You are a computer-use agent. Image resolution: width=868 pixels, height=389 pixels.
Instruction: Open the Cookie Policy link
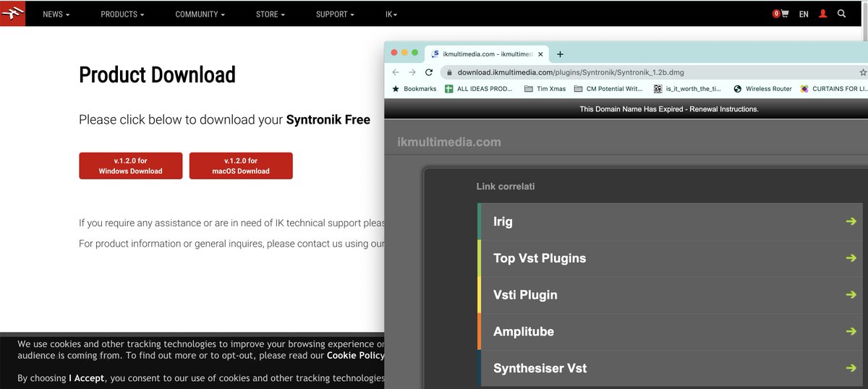click(x=355, y=355)
